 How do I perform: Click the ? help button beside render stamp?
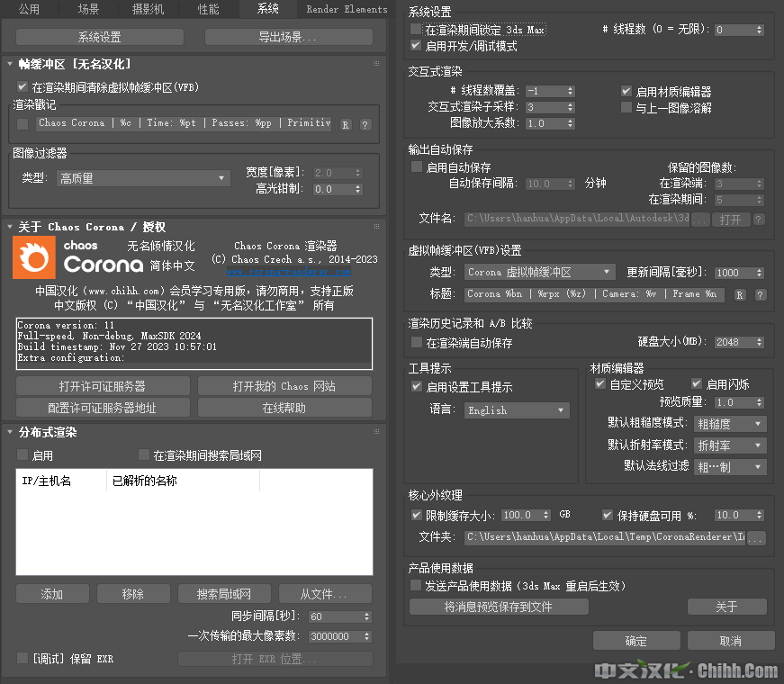point(365,125)
